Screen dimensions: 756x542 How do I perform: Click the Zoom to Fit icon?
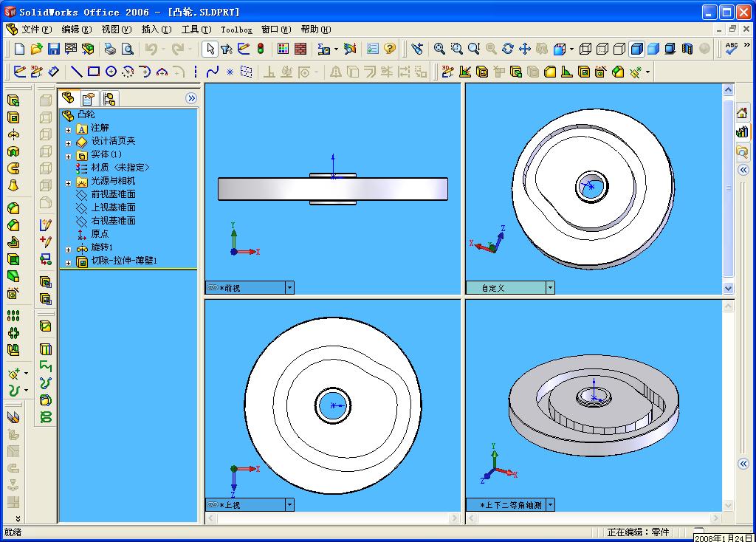pos(439,49)
